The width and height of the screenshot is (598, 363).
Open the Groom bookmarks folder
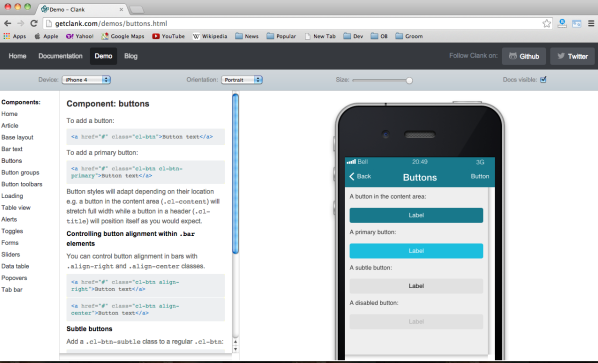click(409, 36)
